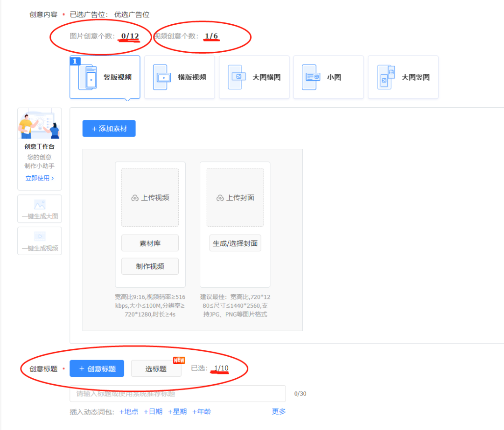Click 生成/选择封面 button
The height and width of the screenshot is (430, 504).
click(x=235, y=243)
